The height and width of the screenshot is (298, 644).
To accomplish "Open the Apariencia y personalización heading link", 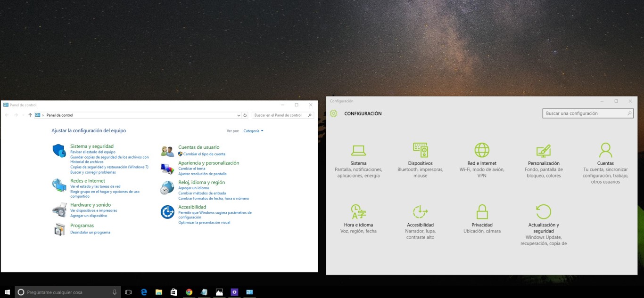I will tap(208, 163).
